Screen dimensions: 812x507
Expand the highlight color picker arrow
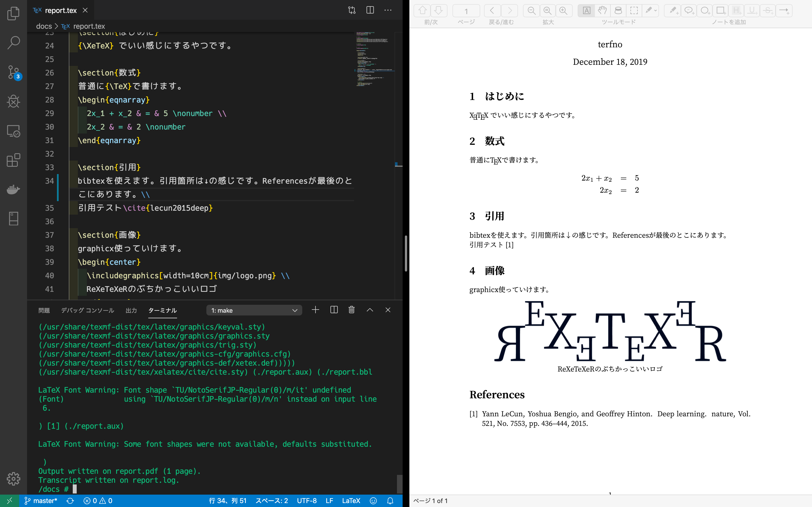tap(656, 10)
